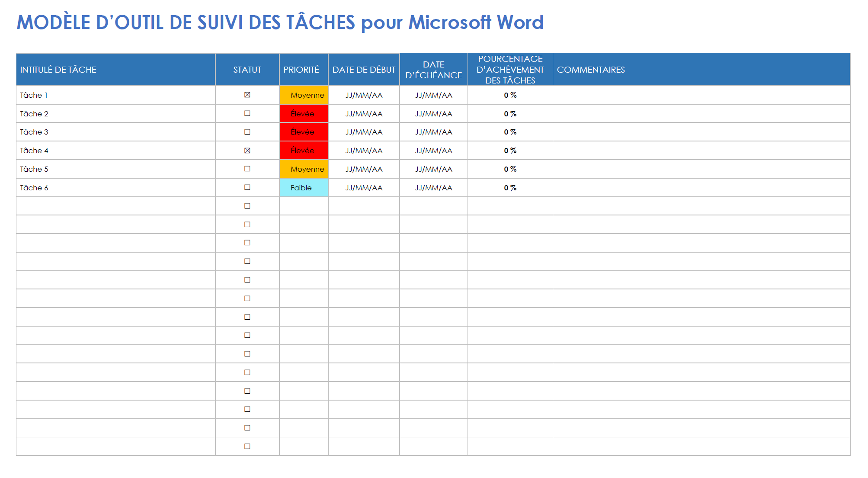Select the Tâche 6 task name

click(x=34, y=188)
